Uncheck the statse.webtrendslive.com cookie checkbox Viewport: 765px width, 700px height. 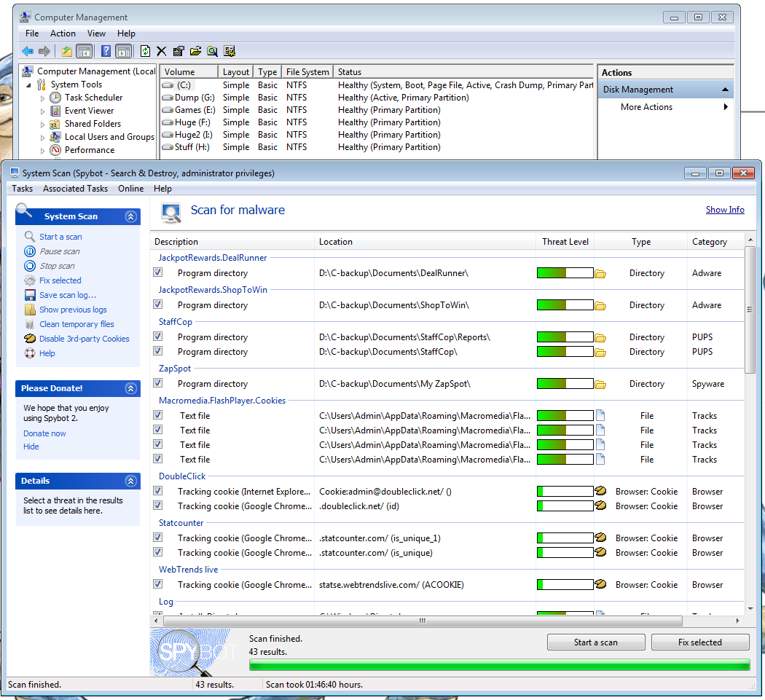157,584
